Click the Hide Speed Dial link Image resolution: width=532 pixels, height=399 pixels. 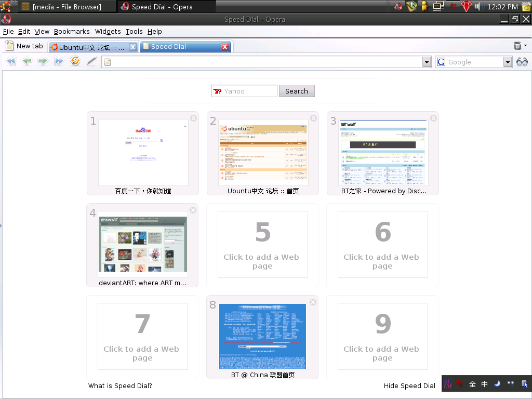pos(409,386)
